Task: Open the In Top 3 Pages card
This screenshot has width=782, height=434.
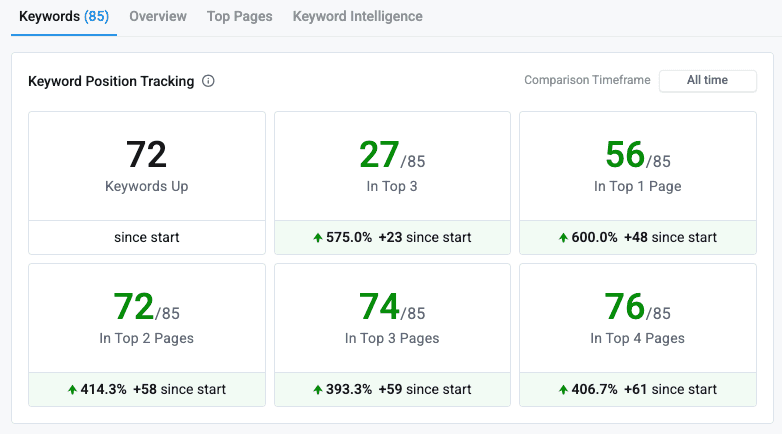Action: (x=392, y=319)
